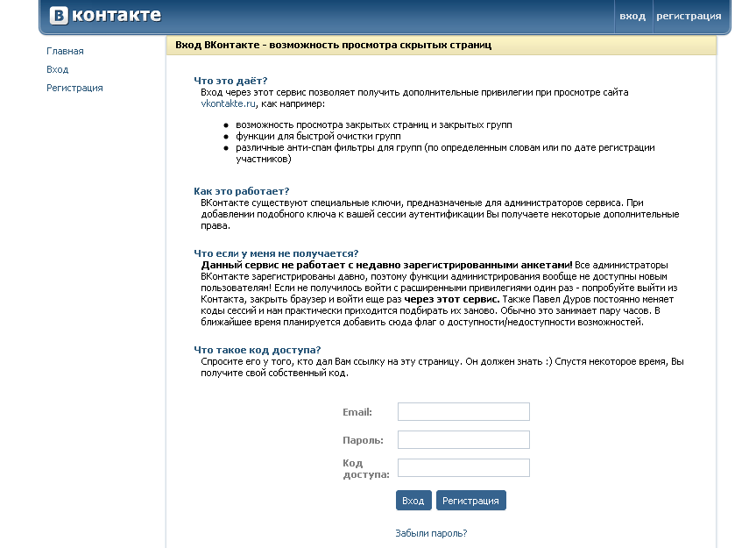Click the bullet 'возможность просмотра закрытых страниц и закрытых групп'
Viewport: 756px width, 548px height.
(374, 125)
